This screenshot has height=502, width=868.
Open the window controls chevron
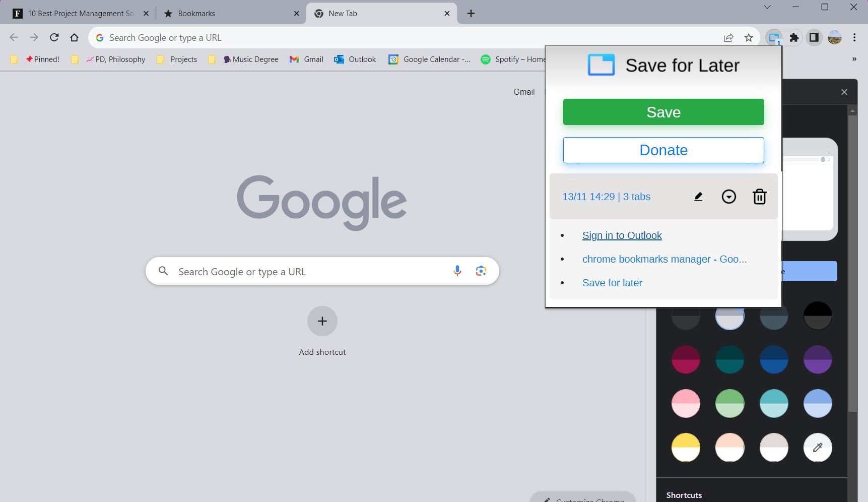point(767,8)
